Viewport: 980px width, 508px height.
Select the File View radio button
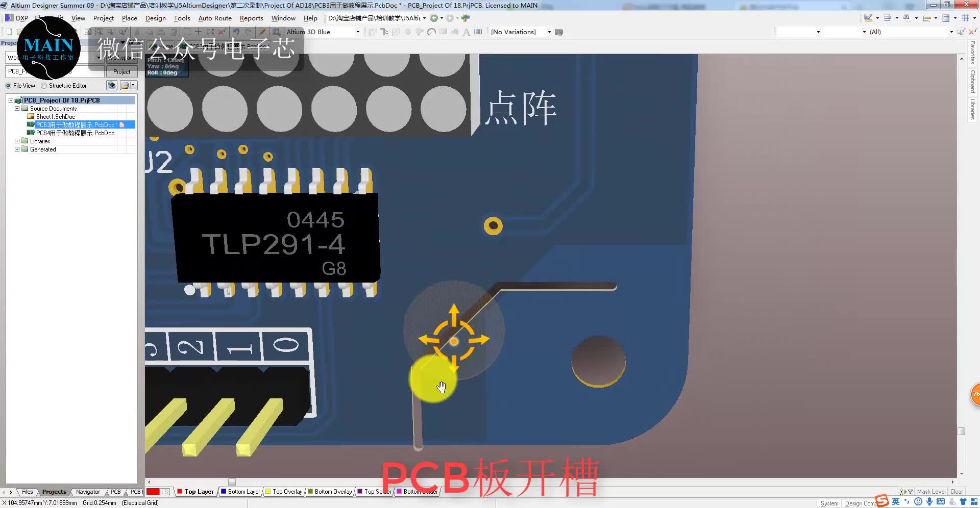tap(8, 85)
